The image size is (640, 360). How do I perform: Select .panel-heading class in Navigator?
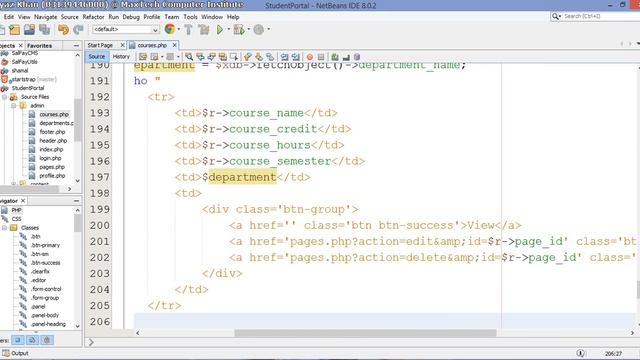pyautogui.click(x=48, y=324)
